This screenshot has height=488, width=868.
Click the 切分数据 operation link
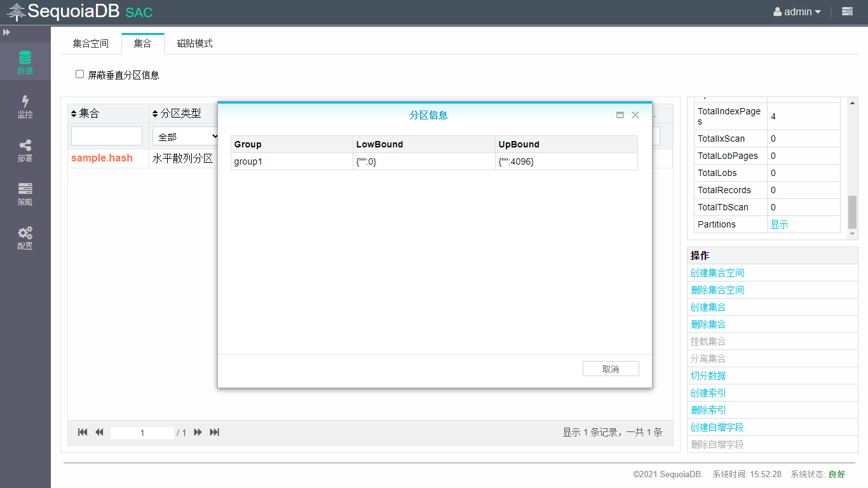pos(708,376)
